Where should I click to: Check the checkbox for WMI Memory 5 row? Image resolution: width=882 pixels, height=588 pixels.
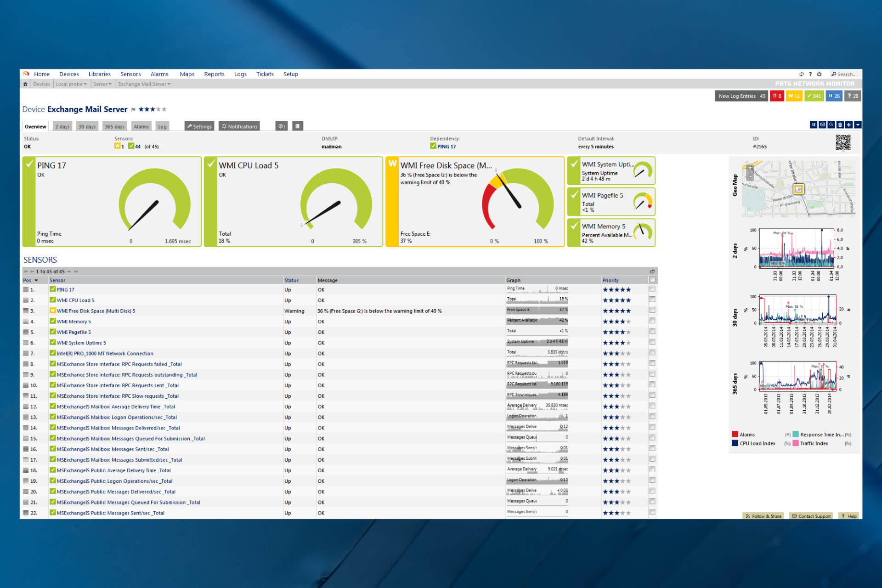652,321
